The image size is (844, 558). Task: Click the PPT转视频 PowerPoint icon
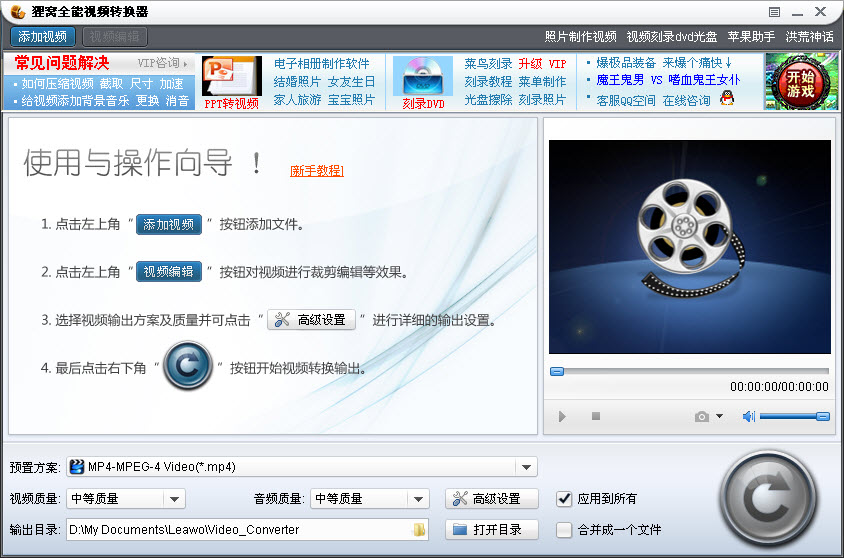(231, 76)
